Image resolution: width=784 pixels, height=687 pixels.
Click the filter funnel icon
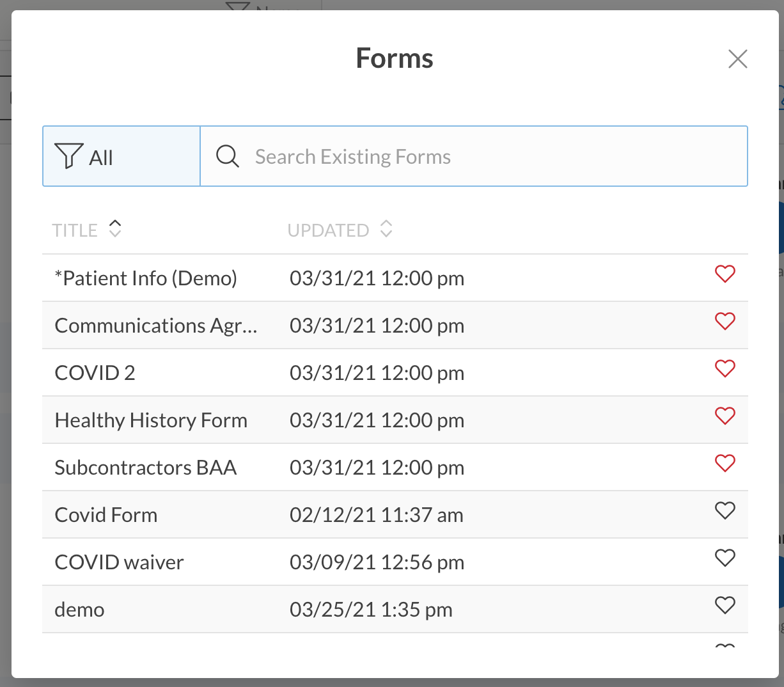point(68,156)
